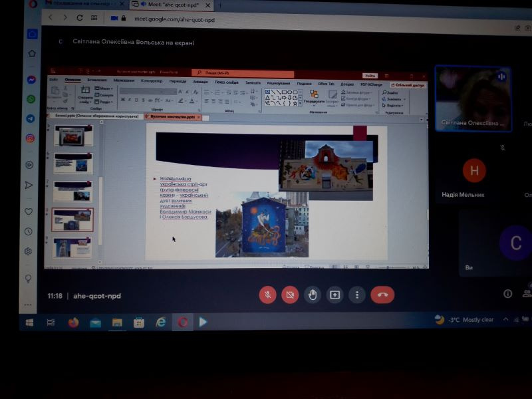Click the PowerPoint search box Пошук
The width and height of the screenshot is (532, 399).
[x=243, y=73]
